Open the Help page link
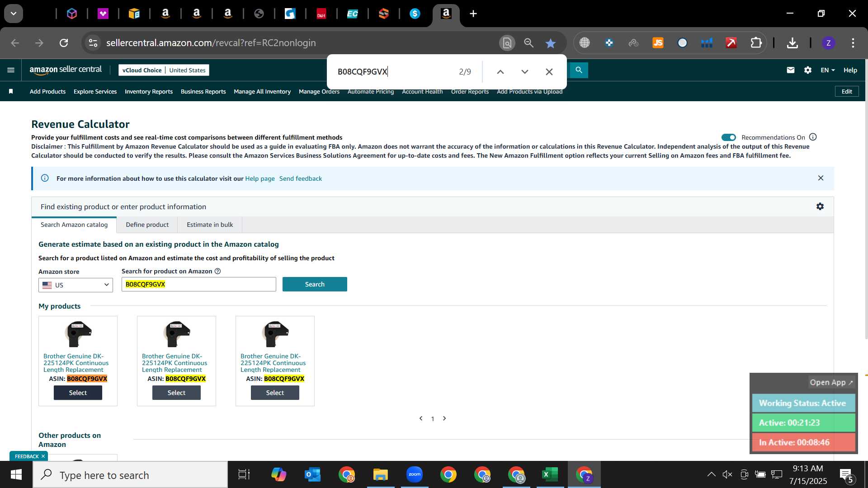Viewport: 868px width, 488px height. (260, 178)
